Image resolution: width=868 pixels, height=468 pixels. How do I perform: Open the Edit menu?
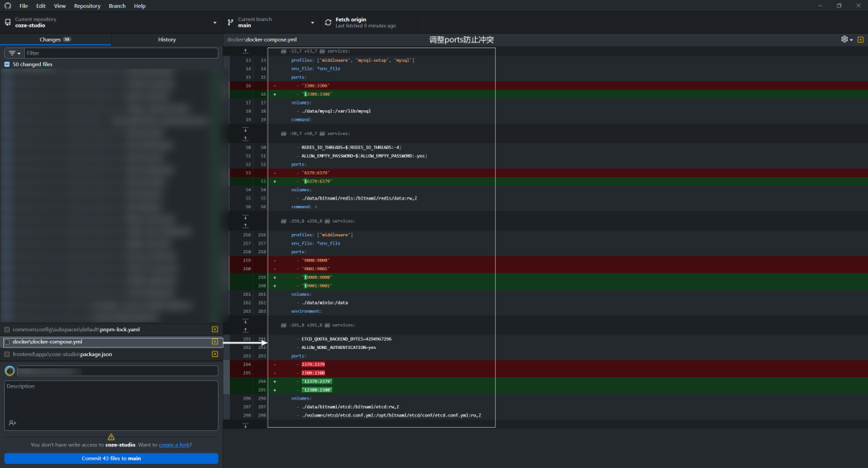coord(41,6)
